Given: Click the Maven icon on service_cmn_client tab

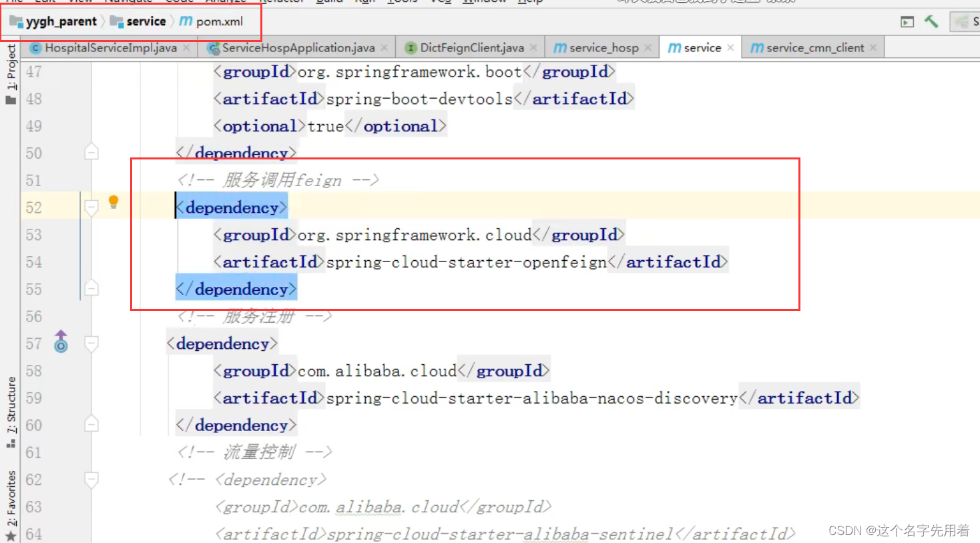Looking at the screenshot, I should pyautogui.click(x=757, y=48).
